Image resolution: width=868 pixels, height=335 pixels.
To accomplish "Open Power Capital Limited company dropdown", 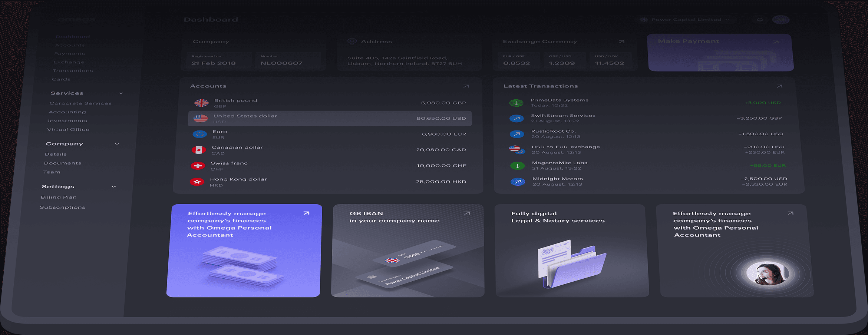I will pyautogui.click(x=686, y=20).
